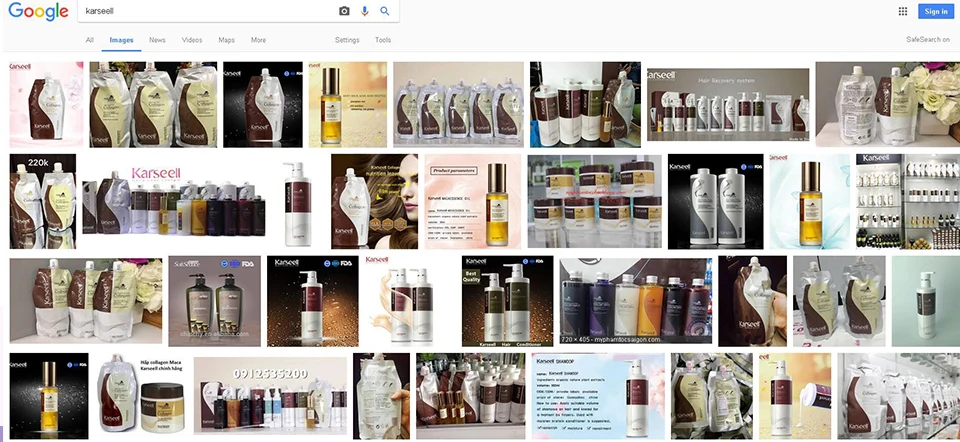Open search by image camera icon
Image resolution: width=960 pixels, height=442 pixels.
[x=344, y=11]
